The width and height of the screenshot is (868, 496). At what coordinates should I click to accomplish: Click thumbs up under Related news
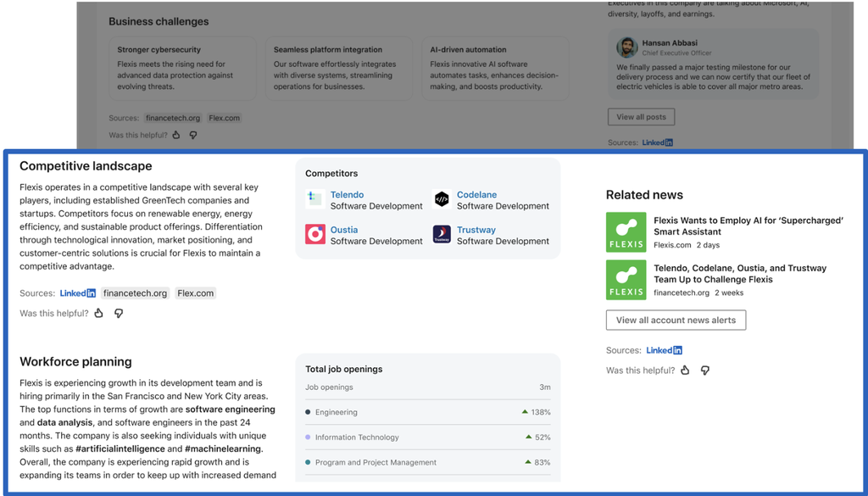tap(685, 371)
